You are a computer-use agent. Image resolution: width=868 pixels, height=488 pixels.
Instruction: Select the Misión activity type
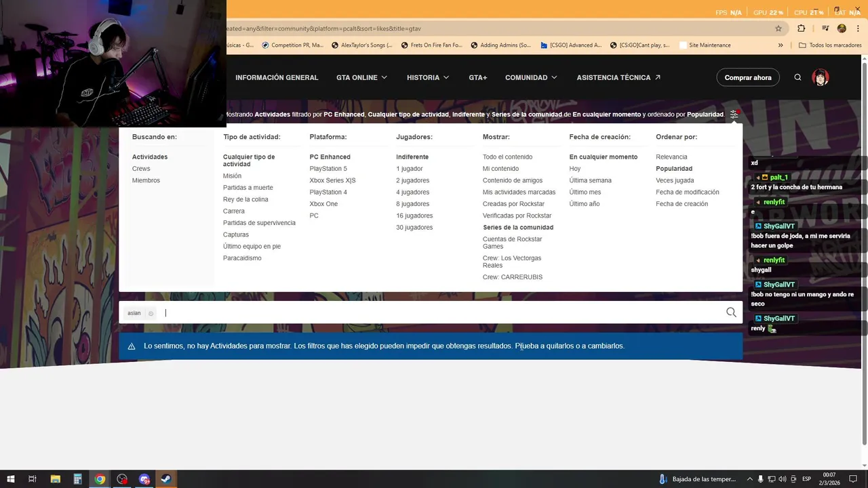232,176
